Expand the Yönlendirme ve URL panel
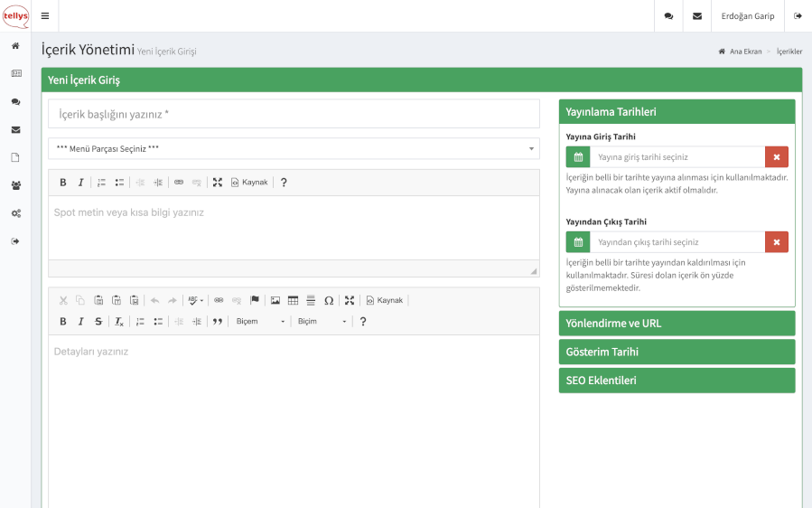This screenshot has width=812, height=508. [x=677, y=324]
